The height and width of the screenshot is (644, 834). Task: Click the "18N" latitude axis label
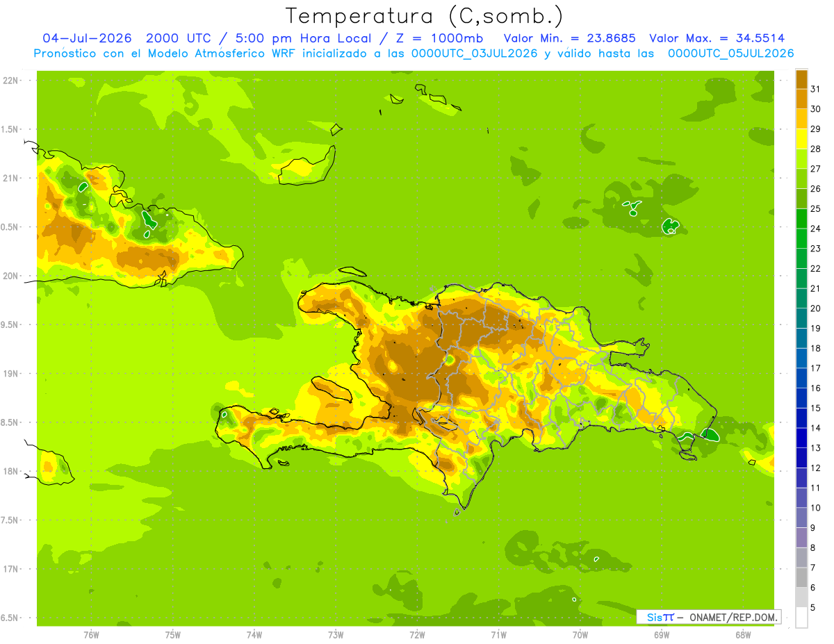[11, 471]
